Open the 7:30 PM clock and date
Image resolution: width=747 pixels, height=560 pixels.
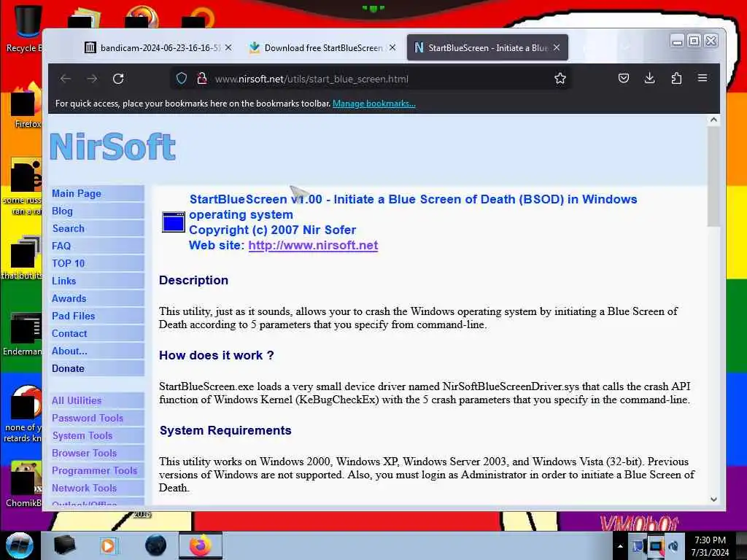(x=710, y=546)
